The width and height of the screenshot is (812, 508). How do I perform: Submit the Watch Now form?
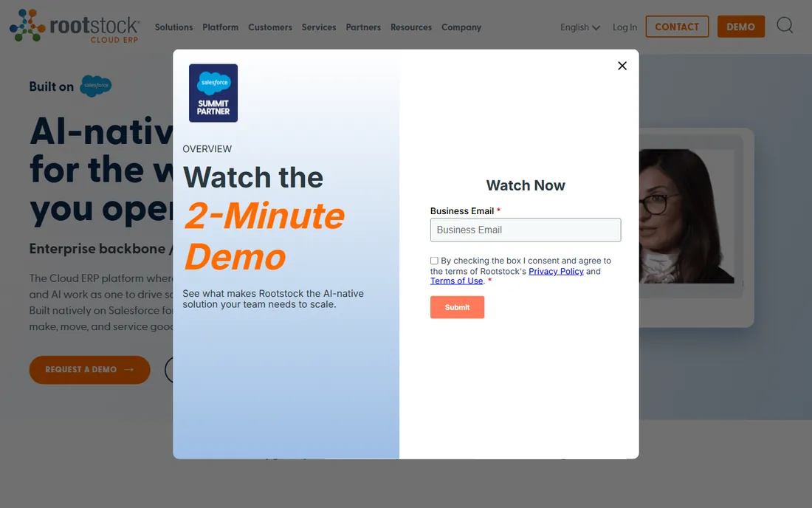(x=457, y=307)
